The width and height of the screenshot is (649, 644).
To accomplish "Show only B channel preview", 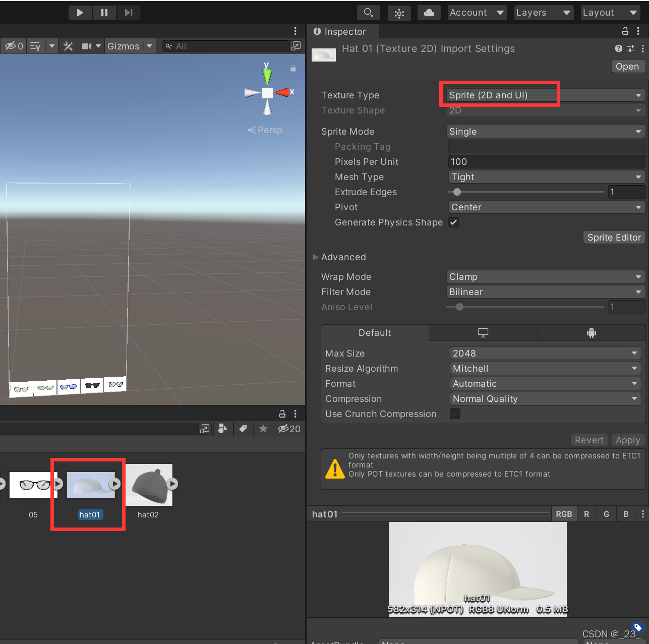I will (x=626, y=514).
